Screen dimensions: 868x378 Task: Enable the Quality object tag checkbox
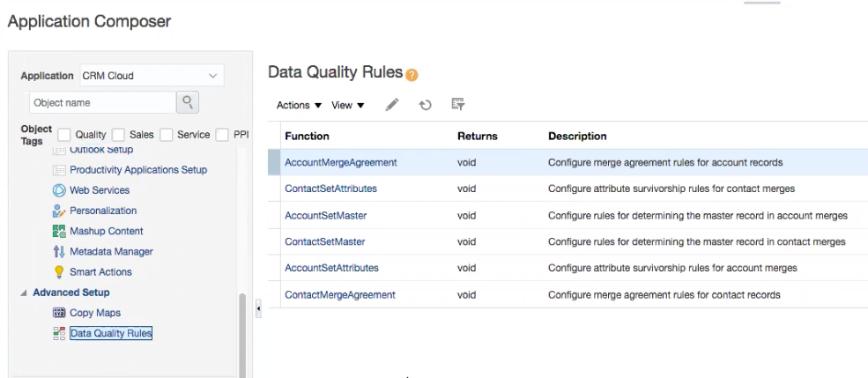(x=65, y=135)
